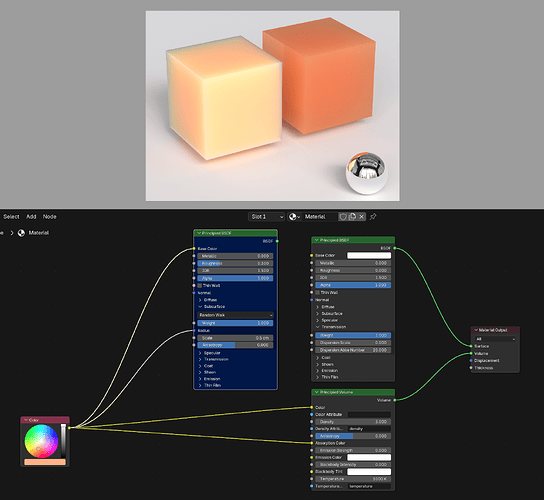The height and width of the screenshot is (500, 544).
Task: Click the Normal socket on blue Principled BSDF
Action: tap(194, 293)
